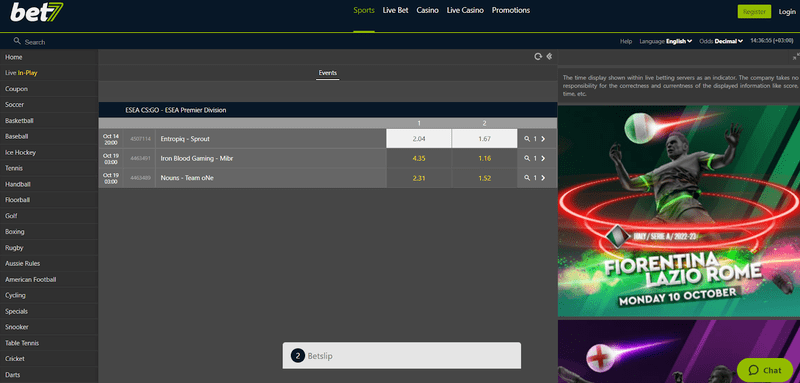Select odds 1.67 for Sprout
The width and height of the screenshot is (800, 383).
[x=485, y=139]
